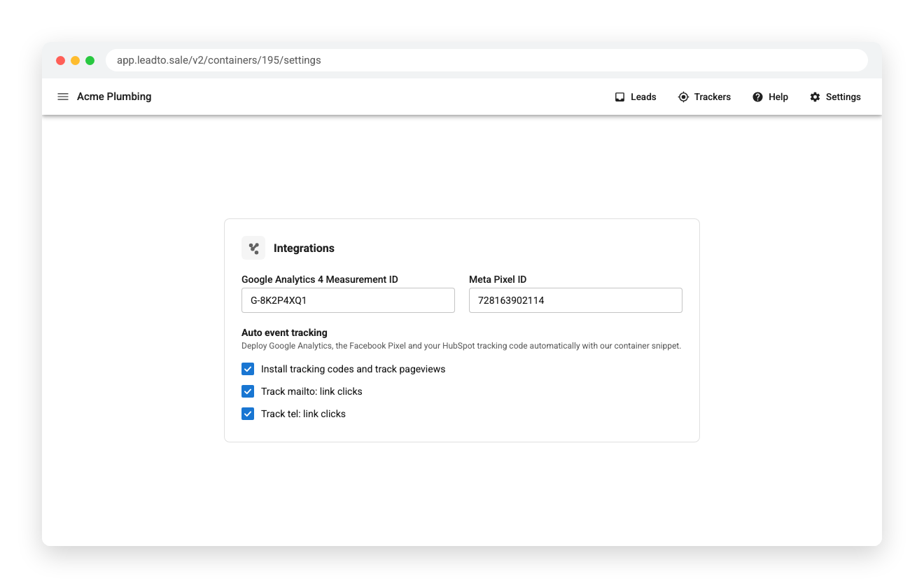This screenshot has height=588, width=924.
Task: Open the Help menu item
Action: [770, 97]
